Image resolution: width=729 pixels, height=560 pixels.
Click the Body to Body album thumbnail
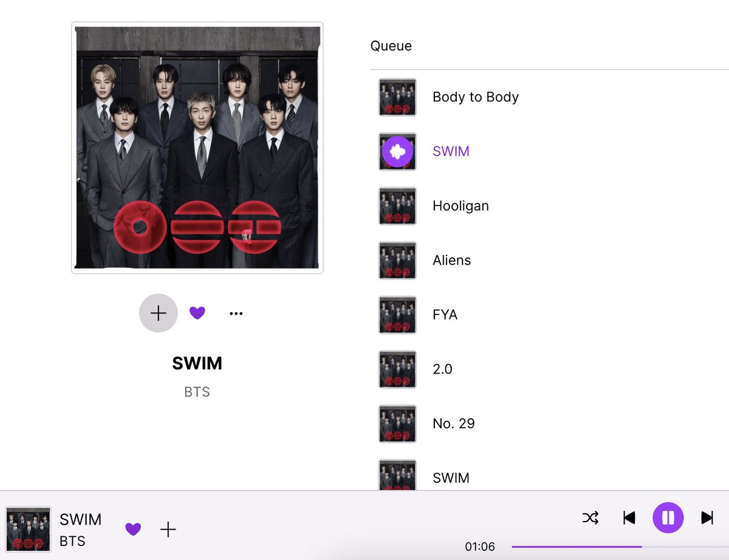point(397,97)
